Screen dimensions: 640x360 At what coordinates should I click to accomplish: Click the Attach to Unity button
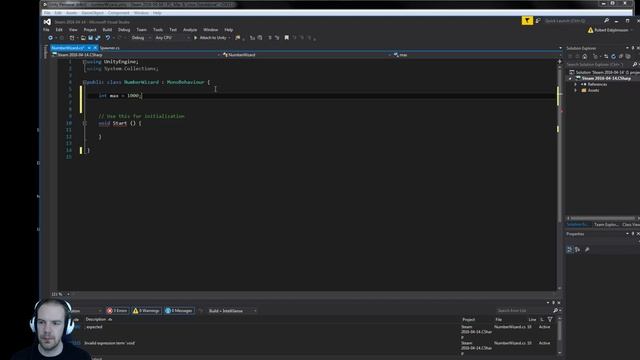212,38
